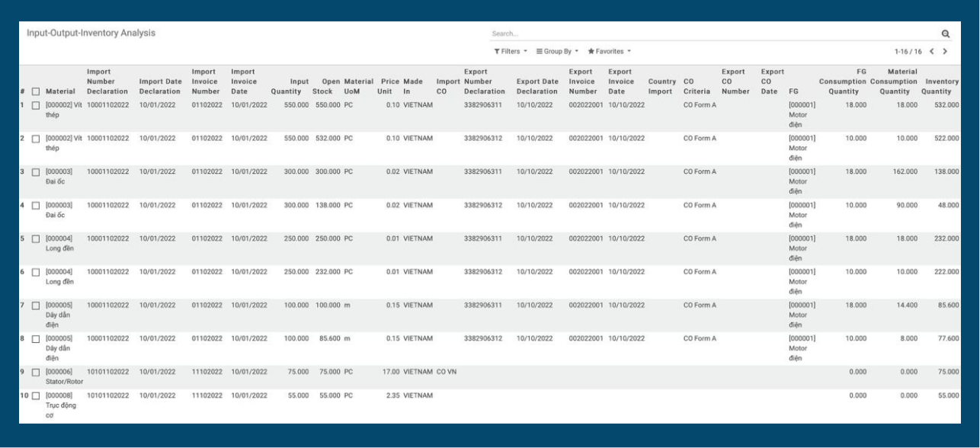The height and width of the screenshot is (448, 980).
Task: Open row 3 Đai ốc material record
Action: (x=59, y=176)
